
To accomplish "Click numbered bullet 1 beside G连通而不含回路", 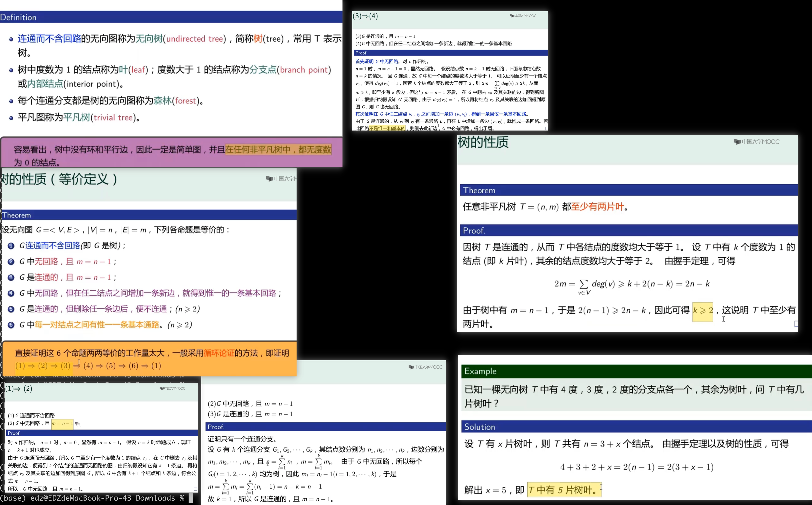I will coord(11,246).
